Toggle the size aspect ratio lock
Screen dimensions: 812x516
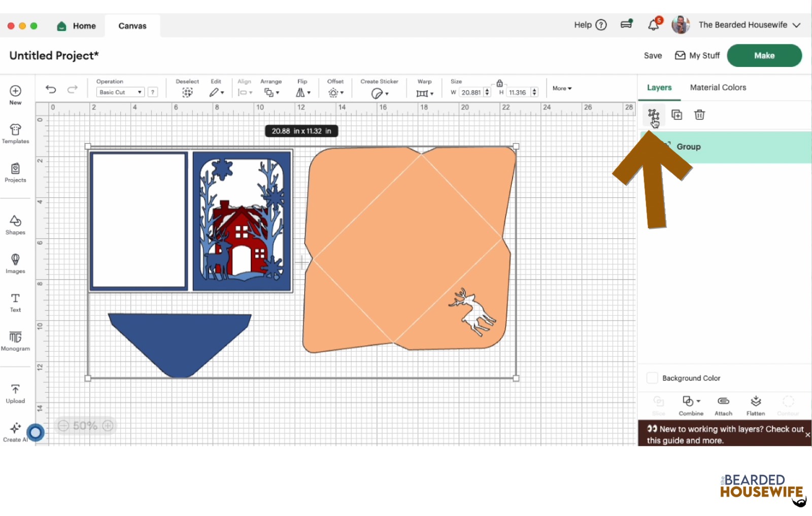499,83
